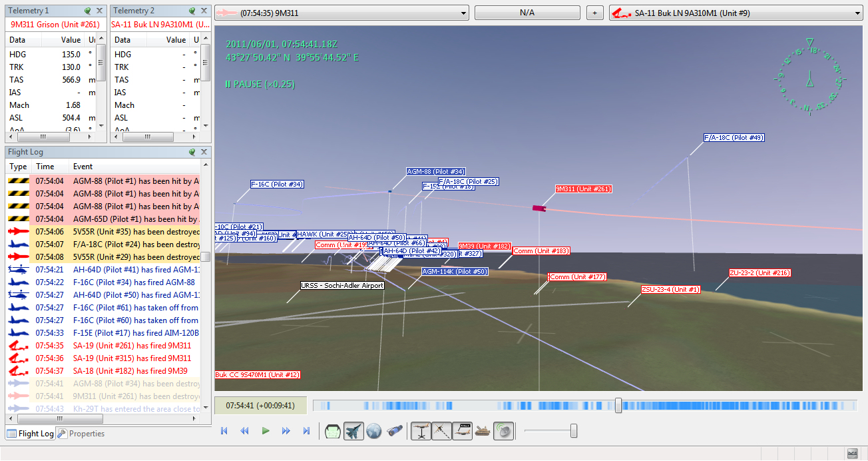Viewport: 868px width, 461px height.
Task: Pin the Telemetry 1 panel
Action: pyautogui.click(x=88, y=11)
